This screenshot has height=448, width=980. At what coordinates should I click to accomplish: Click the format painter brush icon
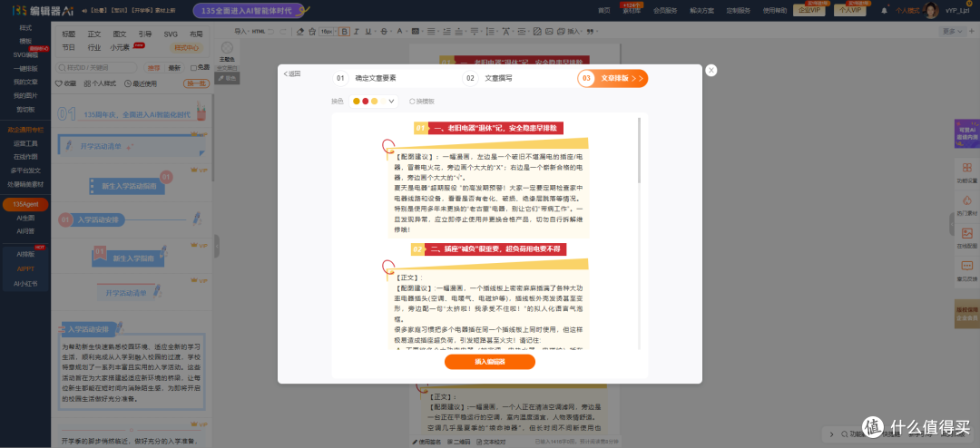tap(312, 31)
